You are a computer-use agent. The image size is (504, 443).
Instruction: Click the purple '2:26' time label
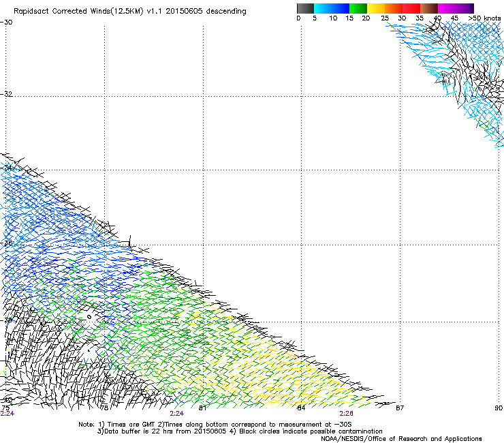click(346, 414)
